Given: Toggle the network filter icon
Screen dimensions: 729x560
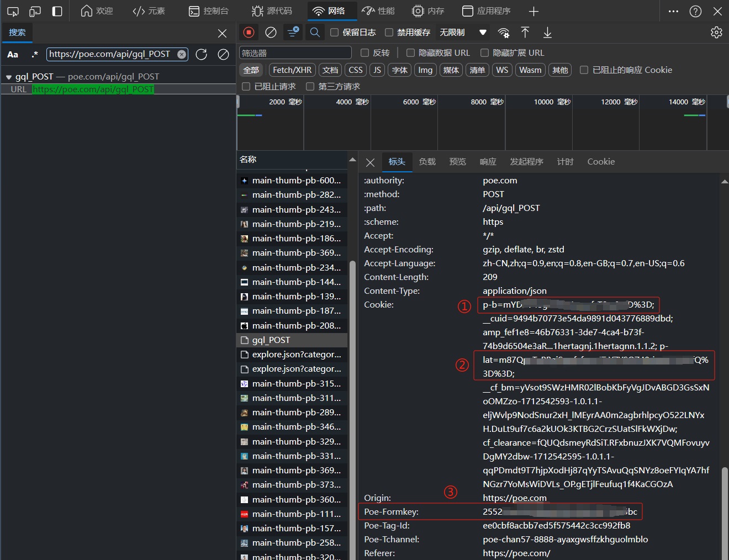Looking at the screenshot, I should click(293, 32).
